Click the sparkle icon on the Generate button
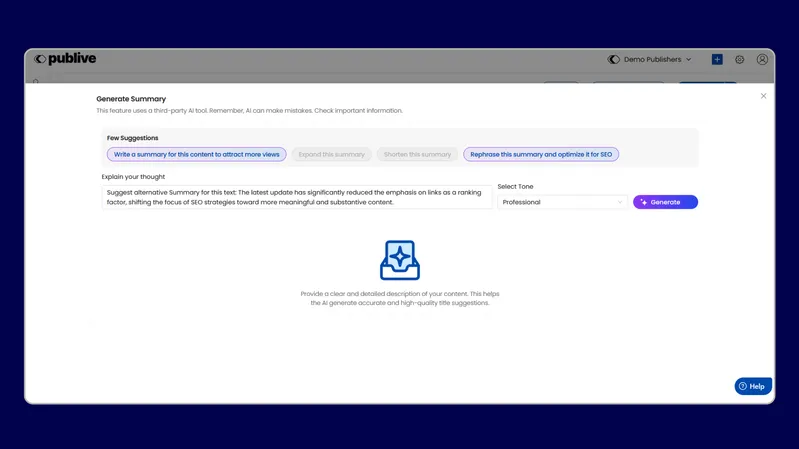 [644, 202]
